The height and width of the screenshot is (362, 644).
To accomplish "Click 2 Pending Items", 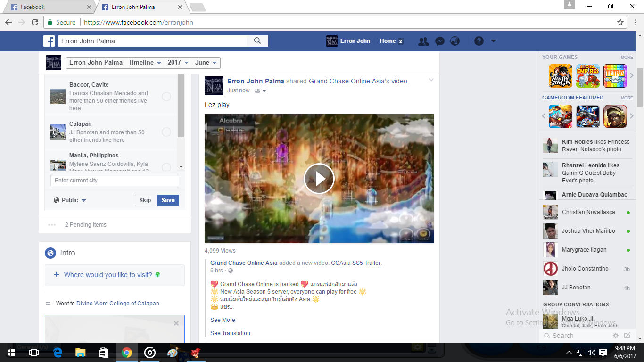I will [86, 225].
